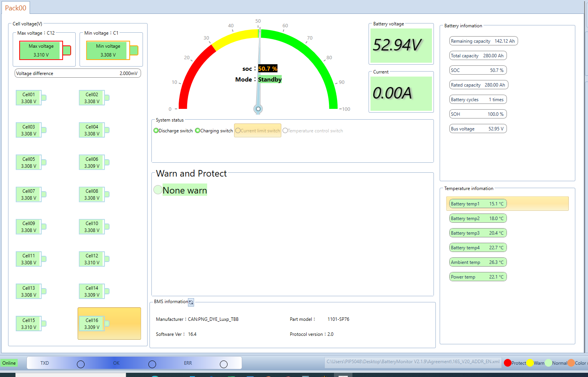Image resolution: width=588 pixels, height=377 pixels.
Task: Switch to the Pack00 tab
Action: point(16,8)
